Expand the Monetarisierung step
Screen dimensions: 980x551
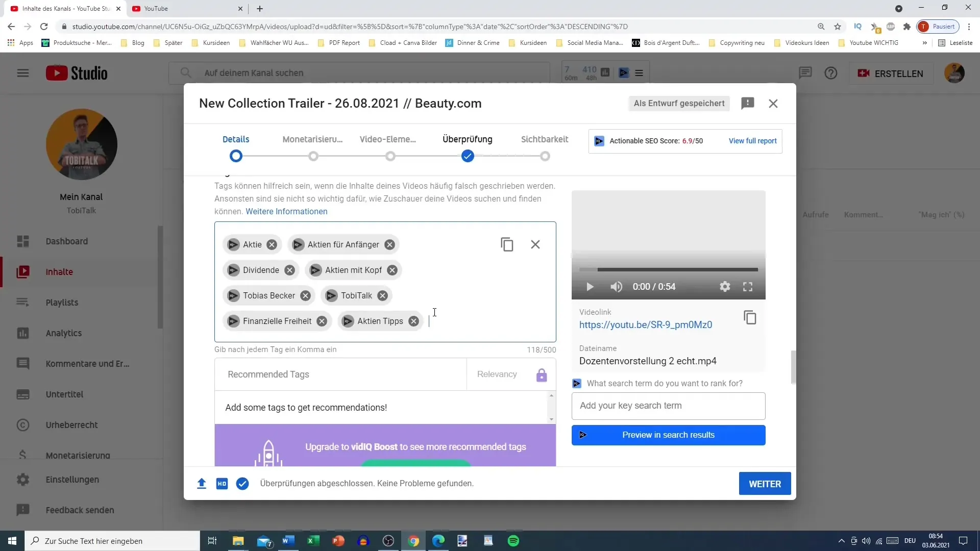click(312, 139)
